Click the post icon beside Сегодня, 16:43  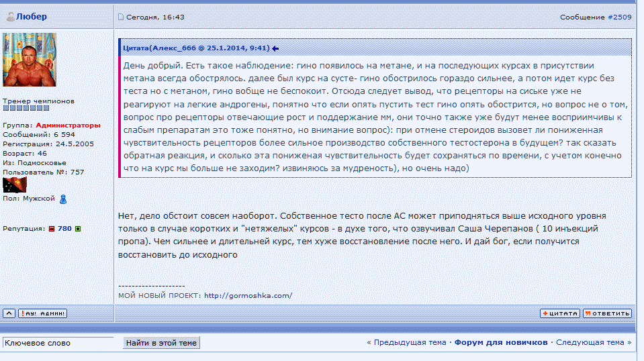(121, 17)
